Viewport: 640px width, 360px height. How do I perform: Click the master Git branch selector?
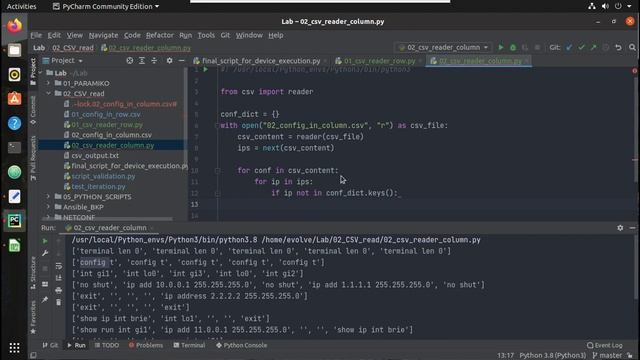coord(607,356)
